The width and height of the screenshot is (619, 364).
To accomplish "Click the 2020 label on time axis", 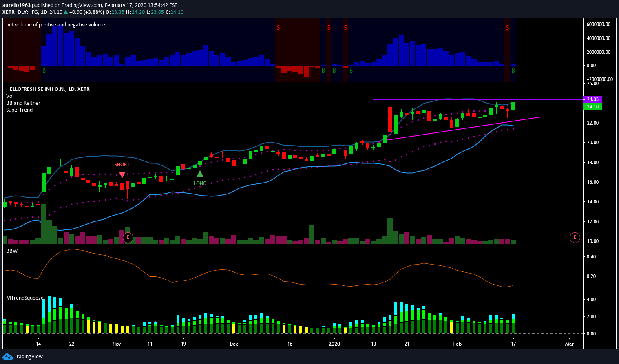I will tap(334, 344).
